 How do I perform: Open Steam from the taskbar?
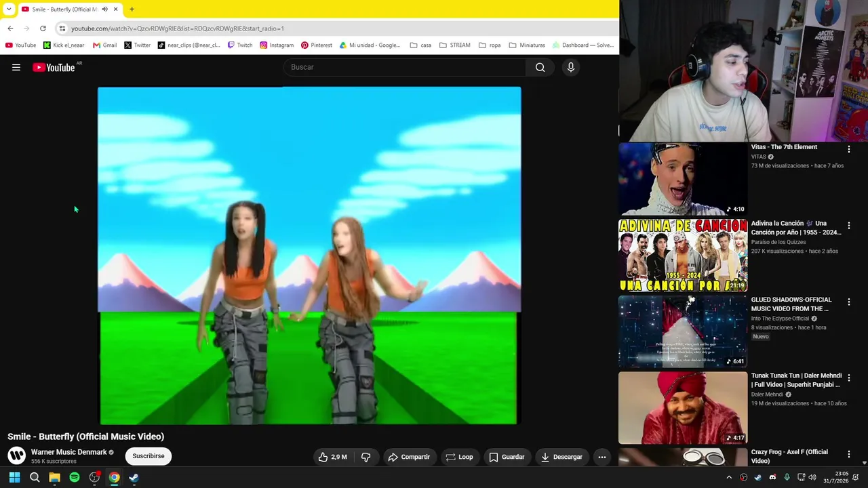pos(134,477)
